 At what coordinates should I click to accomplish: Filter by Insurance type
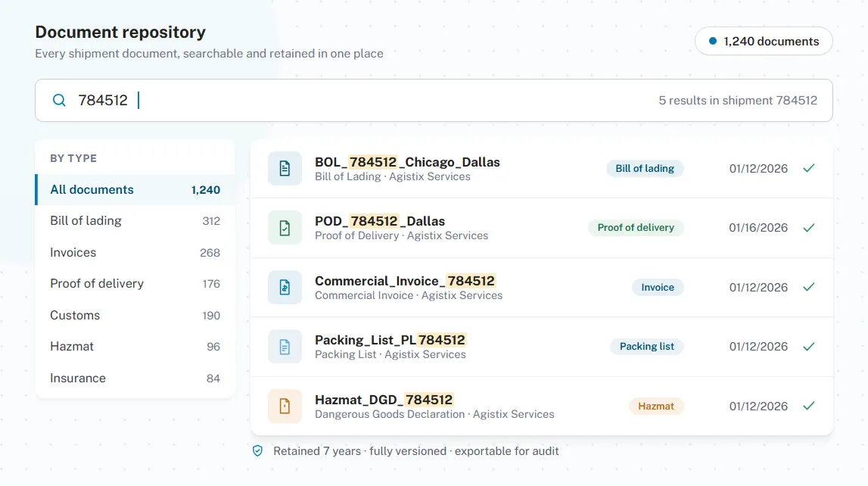(135, 378)
